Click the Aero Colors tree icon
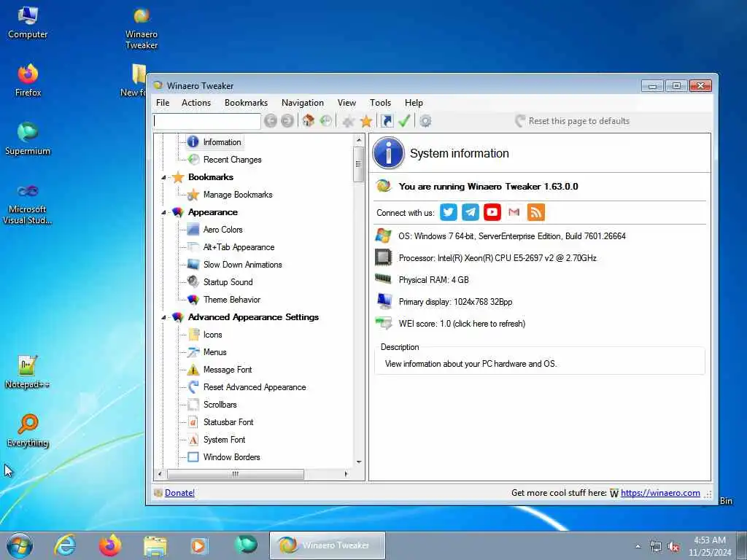The width and height of the screenshot is (747, 560). pyautogui.click(x=193, y=230)
